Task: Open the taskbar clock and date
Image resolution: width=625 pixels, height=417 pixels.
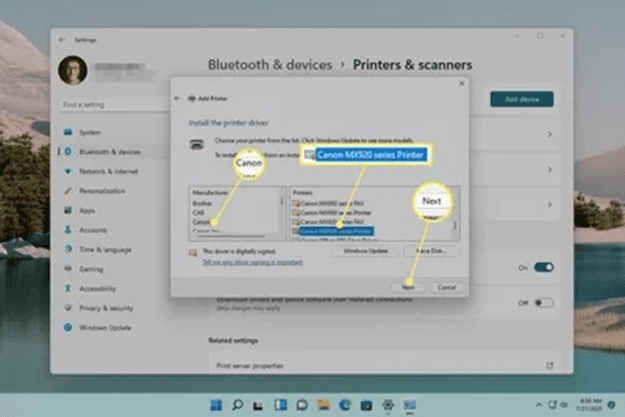Action: point(590,405)
